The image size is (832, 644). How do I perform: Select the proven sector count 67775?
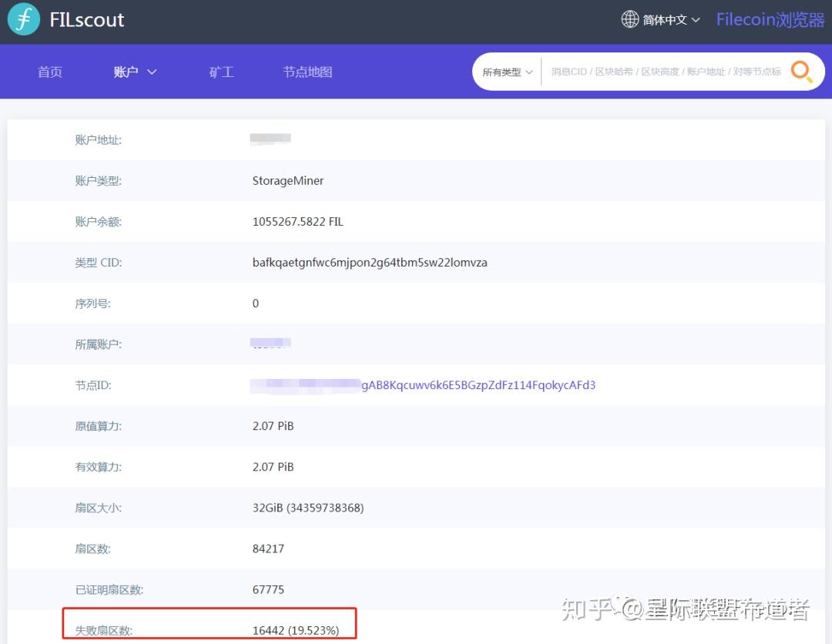click(x=269, y=589)
